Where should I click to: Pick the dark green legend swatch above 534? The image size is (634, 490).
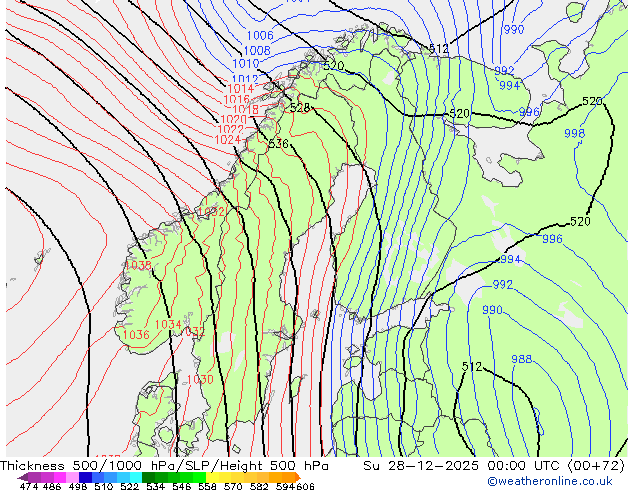coord(148,477)
